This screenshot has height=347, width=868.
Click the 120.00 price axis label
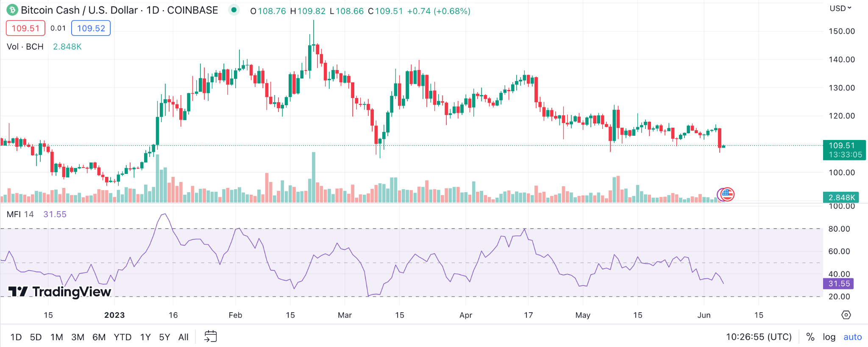coord(842,116)
